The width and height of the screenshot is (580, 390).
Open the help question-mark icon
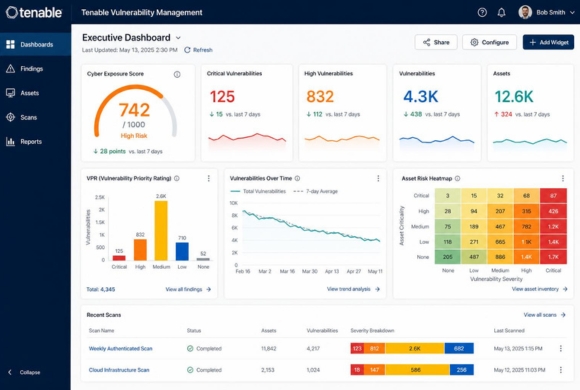tap(482, 12)
